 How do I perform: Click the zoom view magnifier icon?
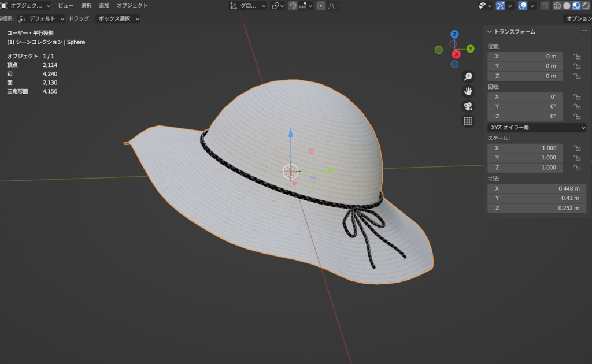(x=468, y=76)
